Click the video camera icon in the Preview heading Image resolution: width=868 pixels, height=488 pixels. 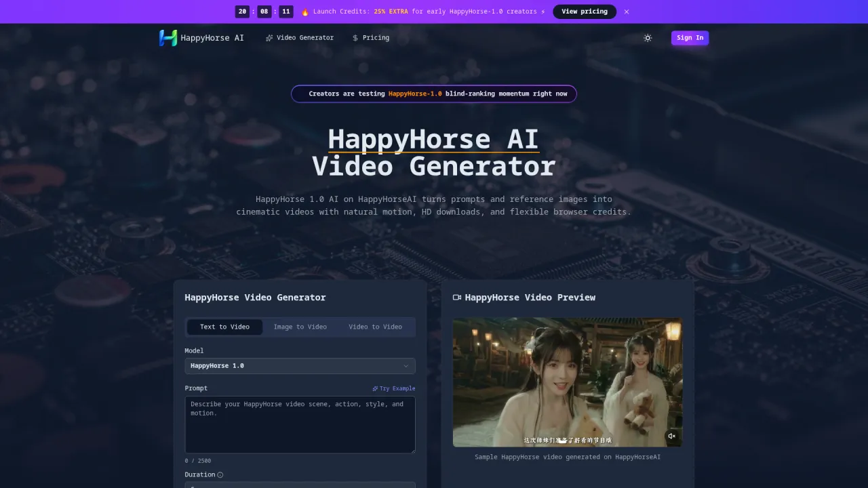pos(457,298)
